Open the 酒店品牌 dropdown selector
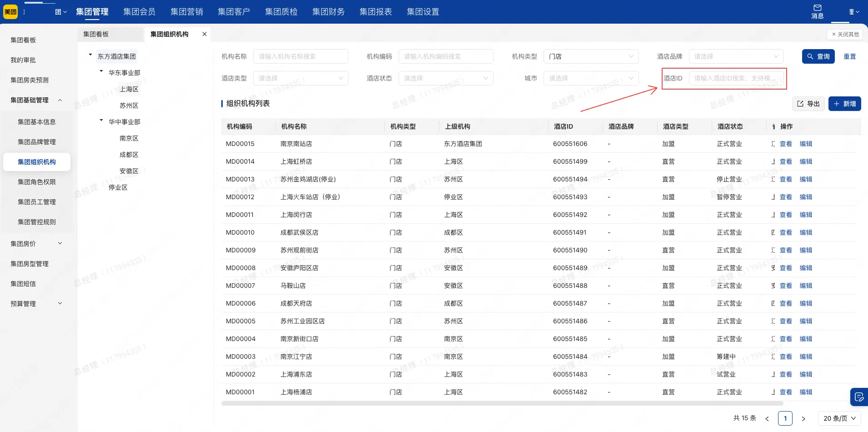This screenshot has width=868, height=432. (x=735, y=56)
